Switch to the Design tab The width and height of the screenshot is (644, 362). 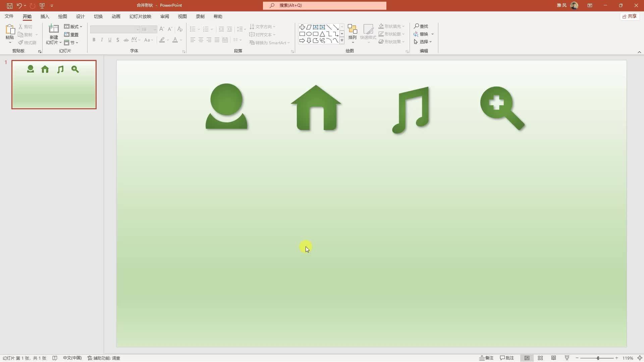80,16
